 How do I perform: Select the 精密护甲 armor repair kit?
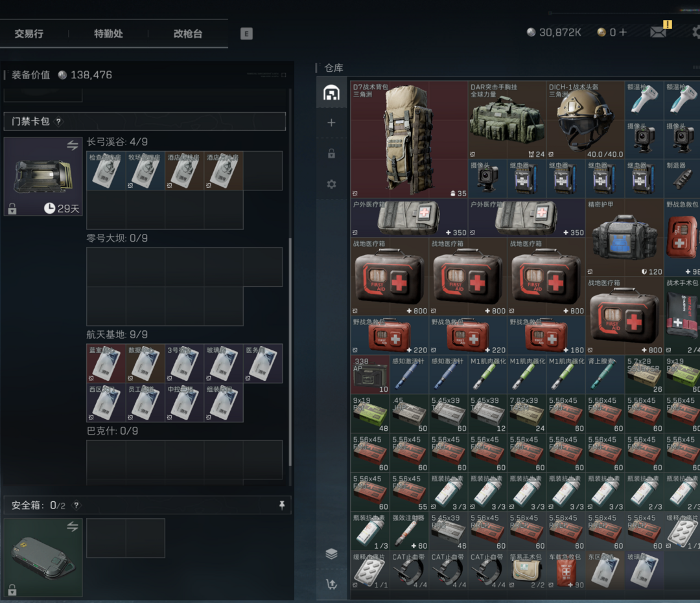(625, 237)
